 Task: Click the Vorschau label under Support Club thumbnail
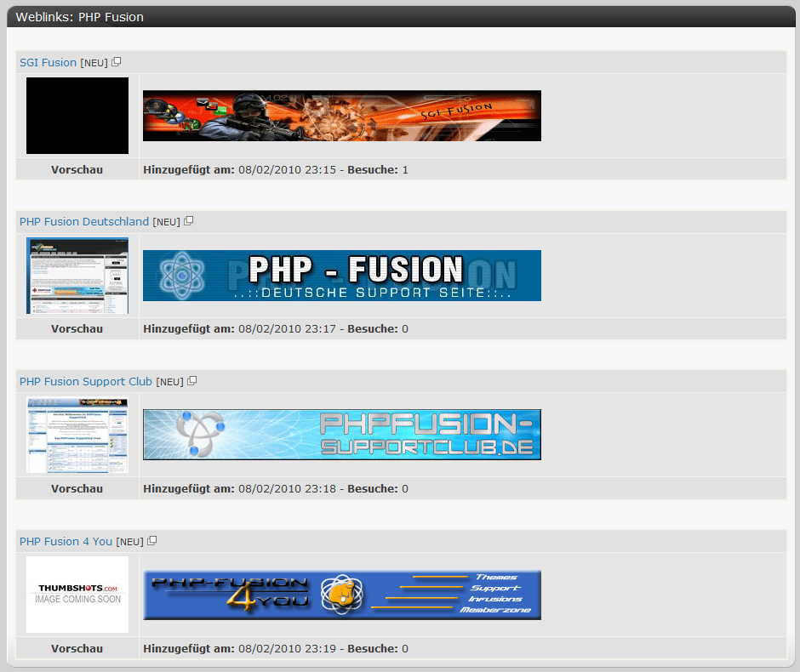(x=77, y=489)
